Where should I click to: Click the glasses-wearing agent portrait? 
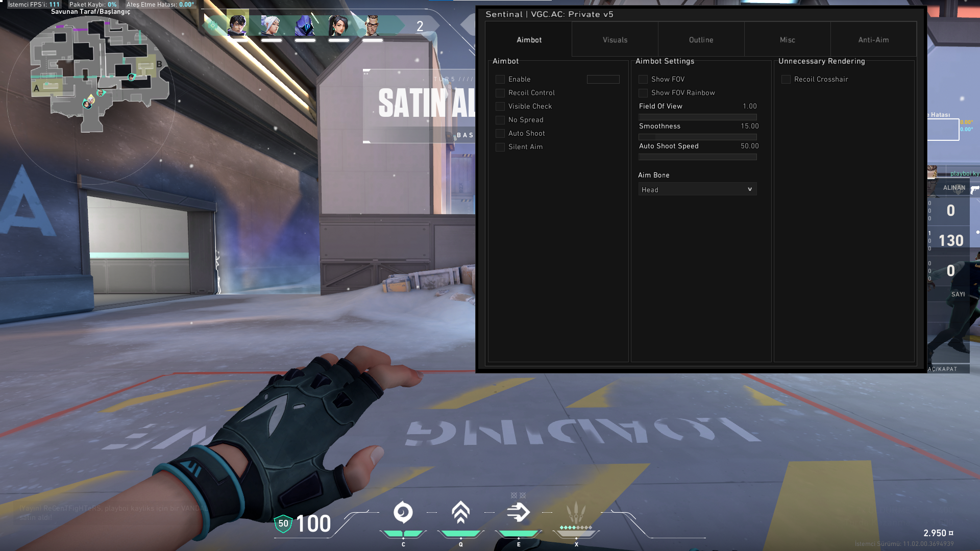click(373, 24)
